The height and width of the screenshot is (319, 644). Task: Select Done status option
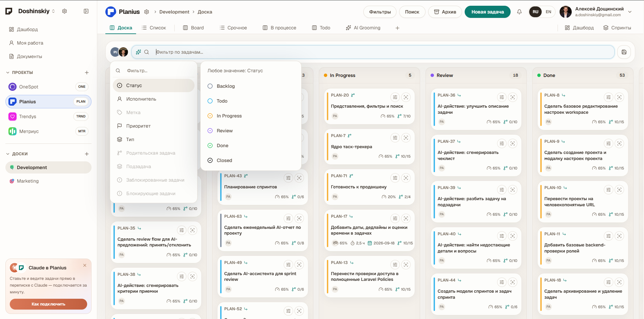pyautogui.click(x=251, y=145)
